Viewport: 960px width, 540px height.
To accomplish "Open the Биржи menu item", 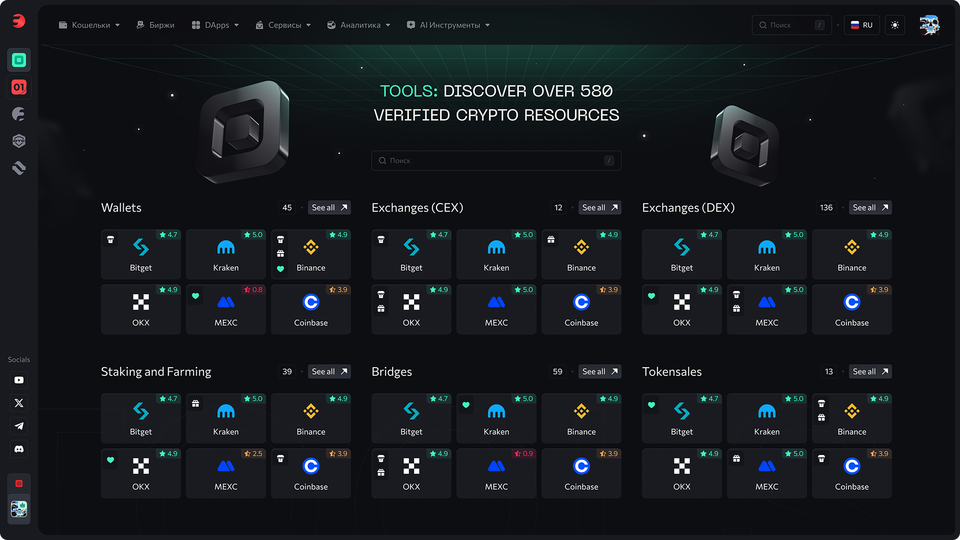I will (x=156, y=25).
